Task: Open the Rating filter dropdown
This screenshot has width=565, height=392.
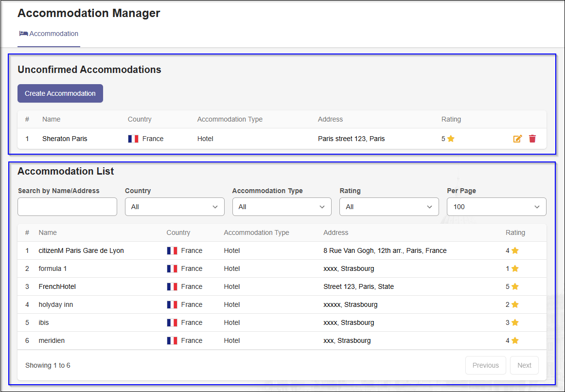Action: tap(389, 207)
